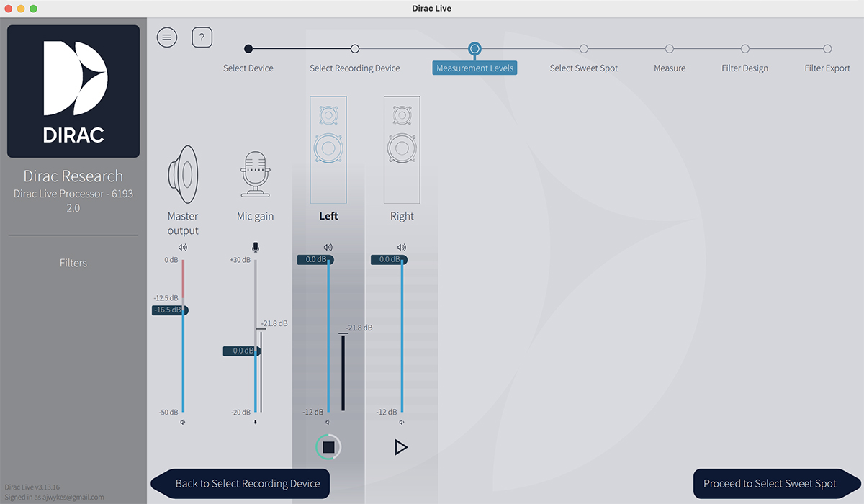Click the Mic gain 0.0 dB slider handle
Viewport: 864px width, 504px height.
point(242,351)
